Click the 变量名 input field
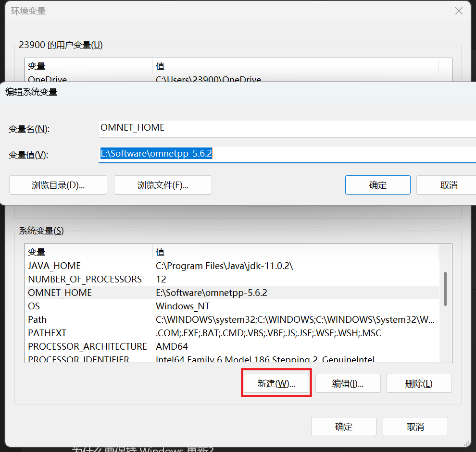Screen dimensions: 476x452 287,128
